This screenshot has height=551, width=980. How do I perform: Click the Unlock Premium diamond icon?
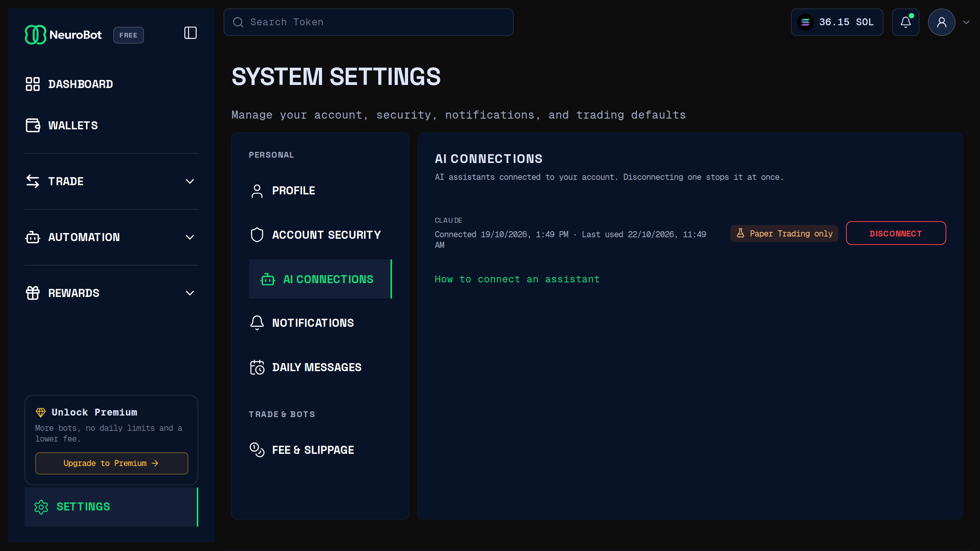pyautogui.click(x=41, y=412)
